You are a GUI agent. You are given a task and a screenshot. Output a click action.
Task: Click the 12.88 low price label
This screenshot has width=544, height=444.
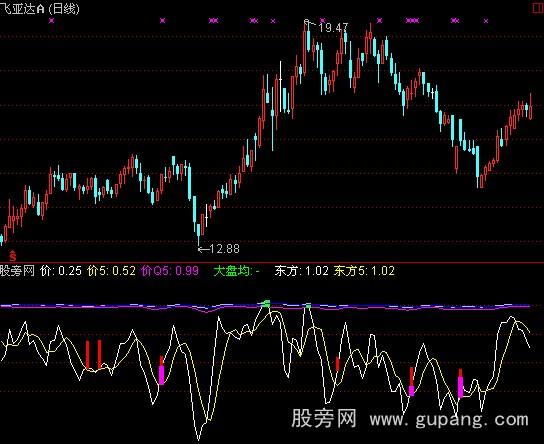tap(224, 249)
